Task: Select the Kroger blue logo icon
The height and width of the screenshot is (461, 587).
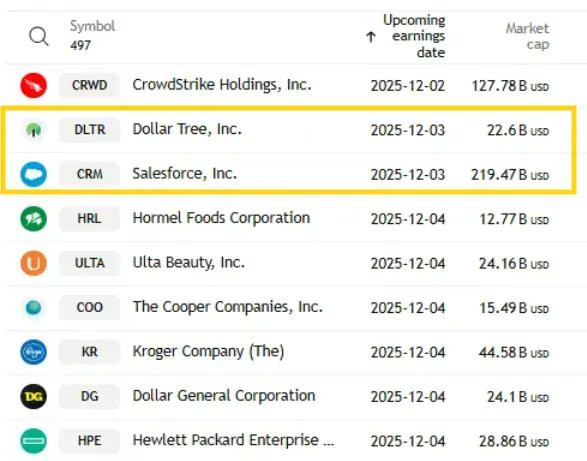Action: (34, 352)
